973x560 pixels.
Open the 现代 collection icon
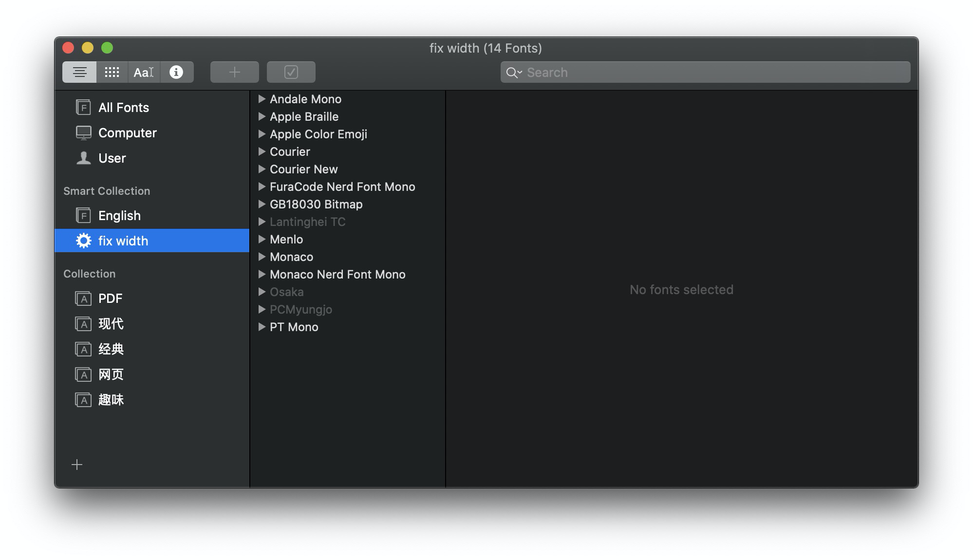coord(83,324)
